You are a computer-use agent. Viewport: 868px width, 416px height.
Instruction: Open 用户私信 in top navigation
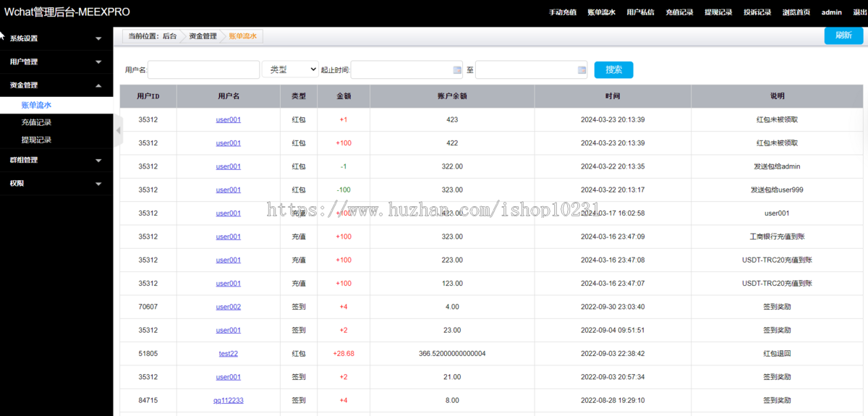click(x=640, y=12)
